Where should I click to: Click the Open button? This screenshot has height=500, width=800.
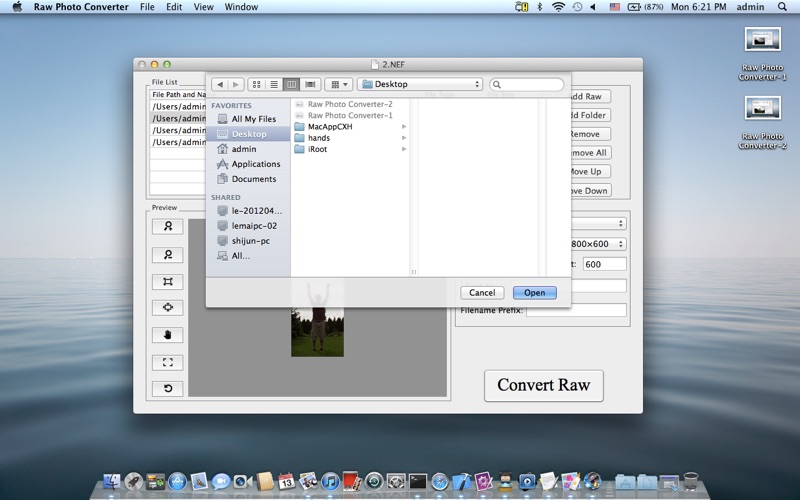tap(535, 293)
